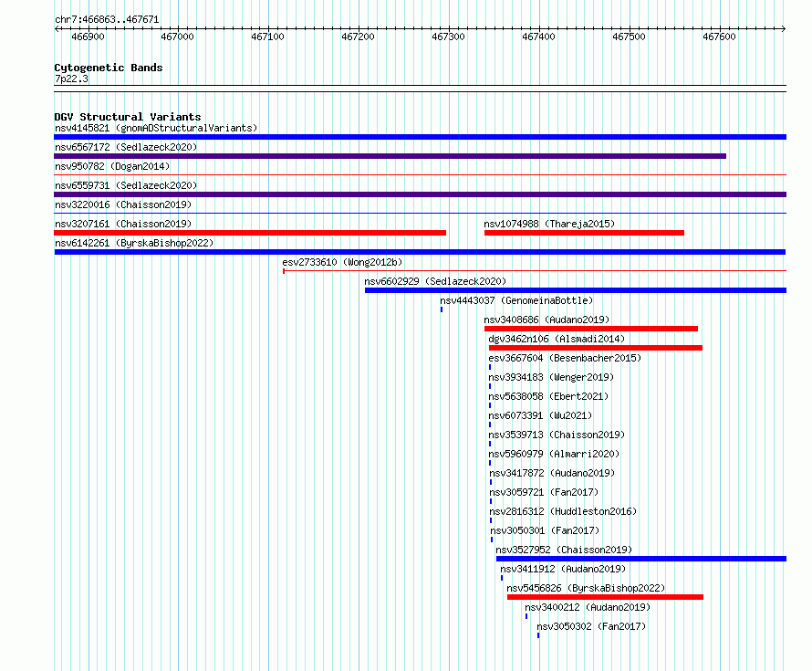Click the dgv3462n106 Alsmadi2014 label

click(557, 339)
